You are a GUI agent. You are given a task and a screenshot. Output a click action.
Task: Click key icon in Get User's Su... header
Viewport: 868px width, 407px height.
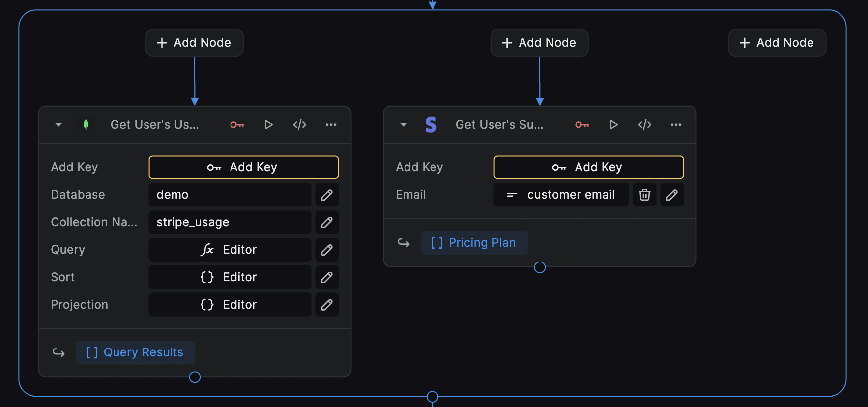[x=582, y=125]
